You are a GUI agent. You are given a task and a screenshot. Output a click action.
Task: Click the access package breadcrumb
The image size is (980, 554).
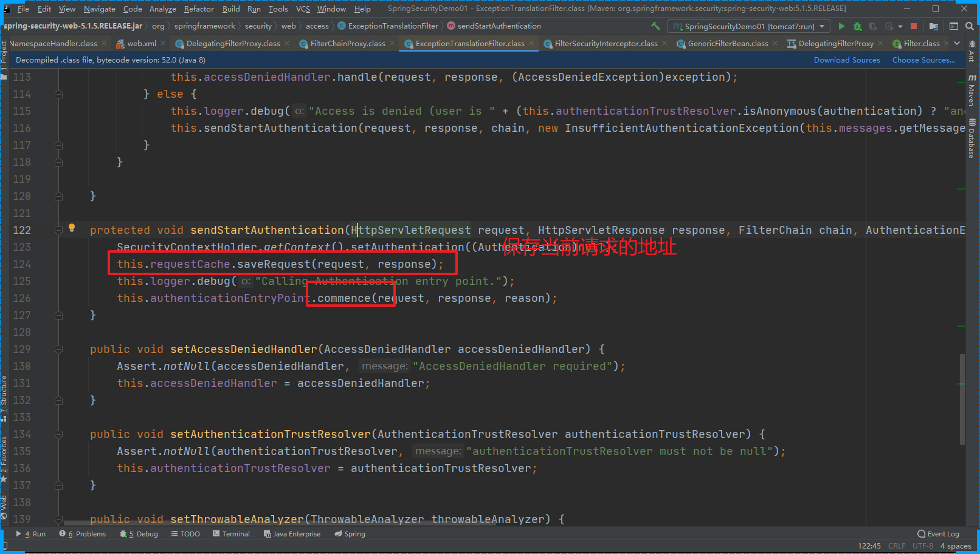317,26
